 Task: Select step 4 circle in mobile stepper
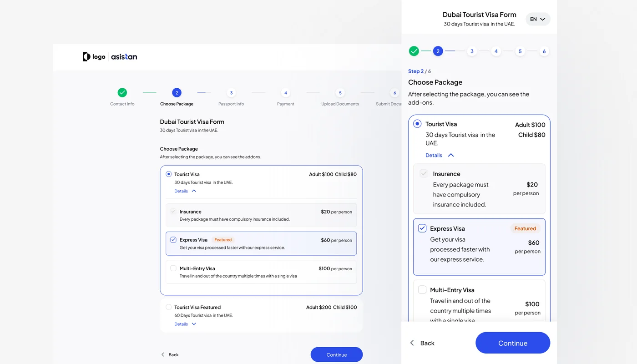pyautogui.click(x=496, y=51)
